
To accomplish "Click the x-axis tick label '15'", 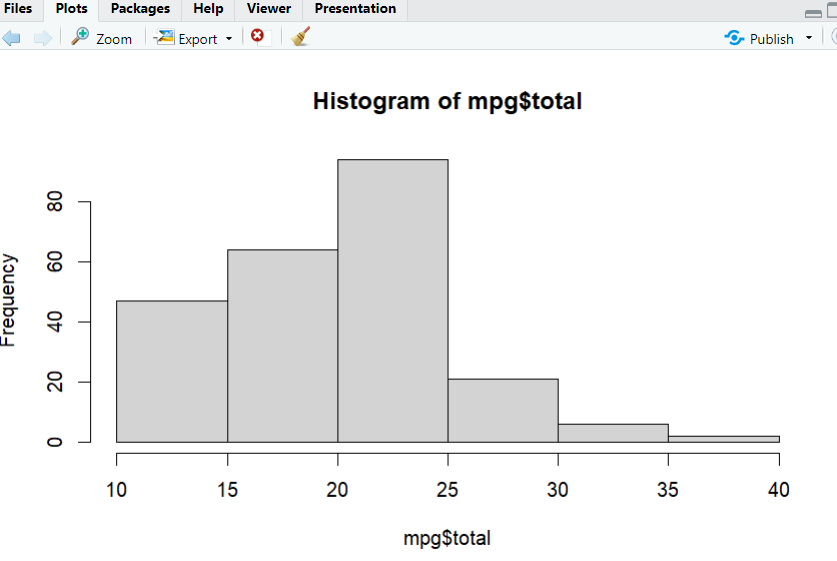I will 227,489.
